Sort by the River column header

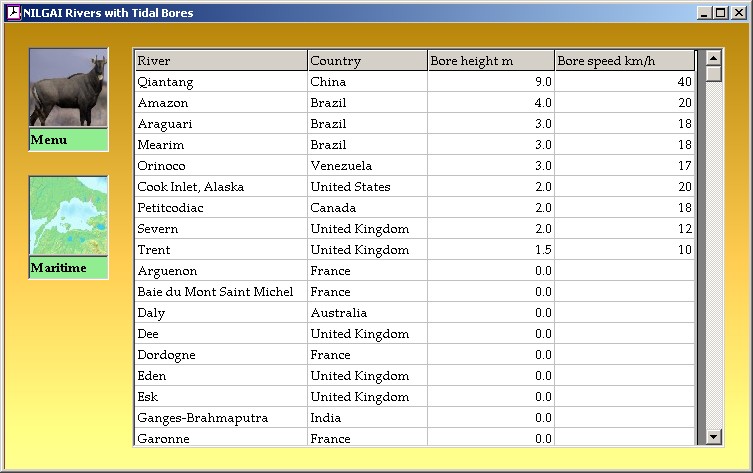pyautogui.click(x=220, y=61)
